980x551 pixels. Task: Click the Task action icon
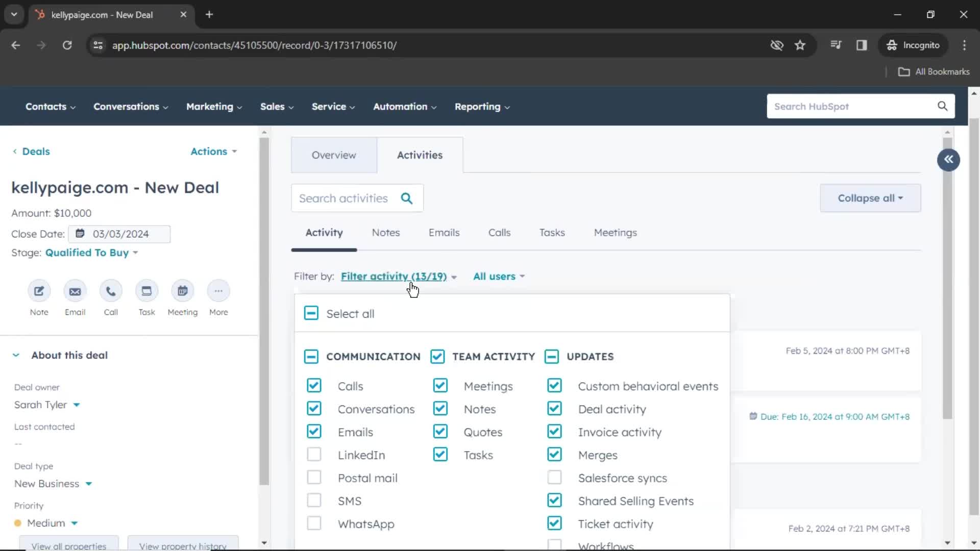(146, 291)
